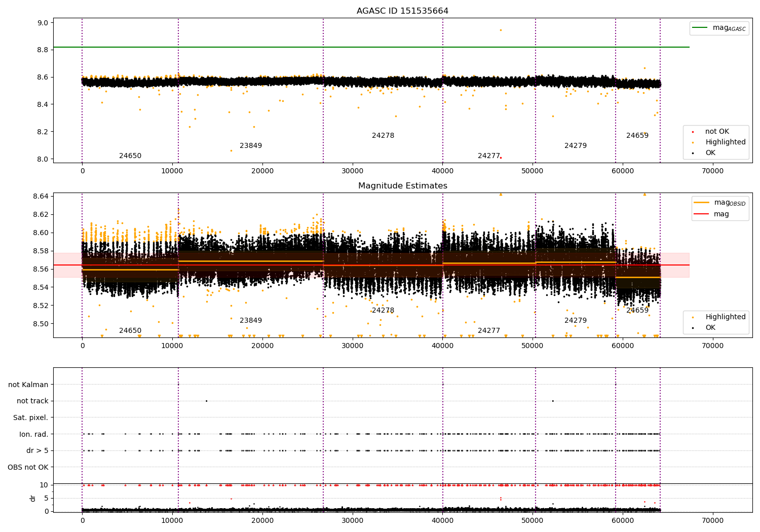This screenshot has width=760, height=532.
Task: Click the 8.52 y-axis tick label
Action: (x=41, y=306)
